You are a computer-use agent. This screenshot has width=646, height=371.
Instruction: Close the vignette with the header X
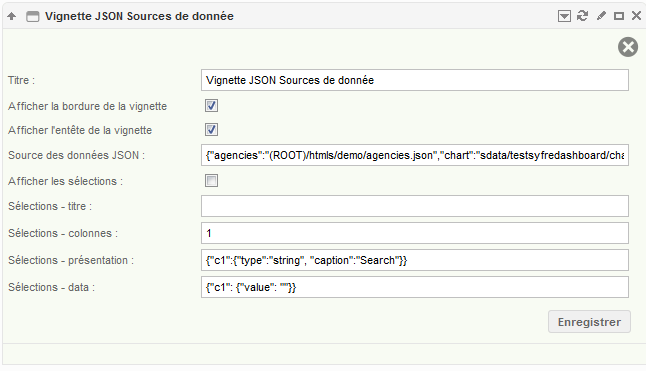[636, 16]
